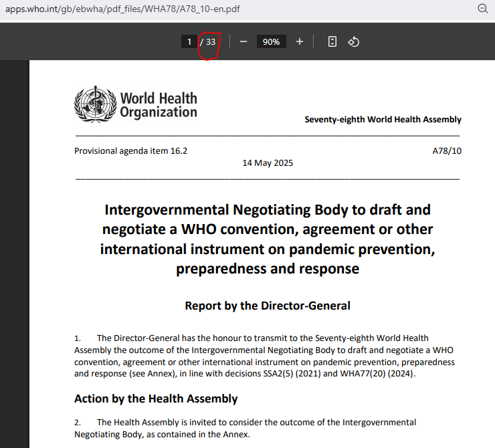Click the date "14 May 2025"

coord(268,163)
